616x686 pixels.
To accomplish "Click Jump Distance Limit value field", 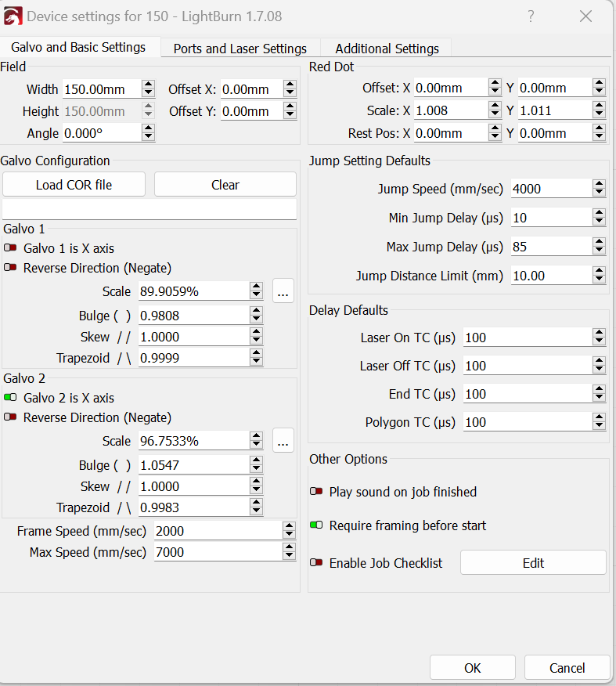I will 552,276.
